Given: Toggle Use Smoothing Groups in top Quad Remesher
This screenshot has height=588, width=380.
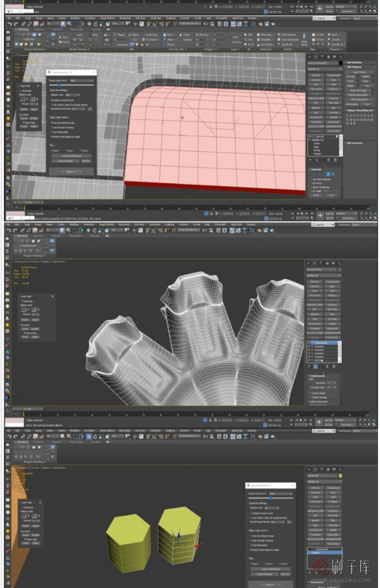Looking at the screenshot, I should [x=63, y=123].
